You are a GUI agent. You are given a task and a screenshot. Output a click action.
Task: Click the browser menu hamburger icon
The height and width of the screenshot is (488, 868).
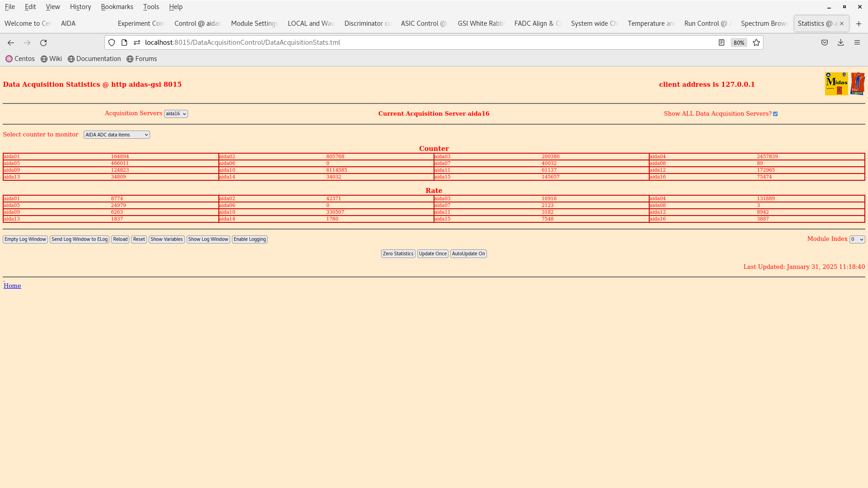[x=857, y=42]
